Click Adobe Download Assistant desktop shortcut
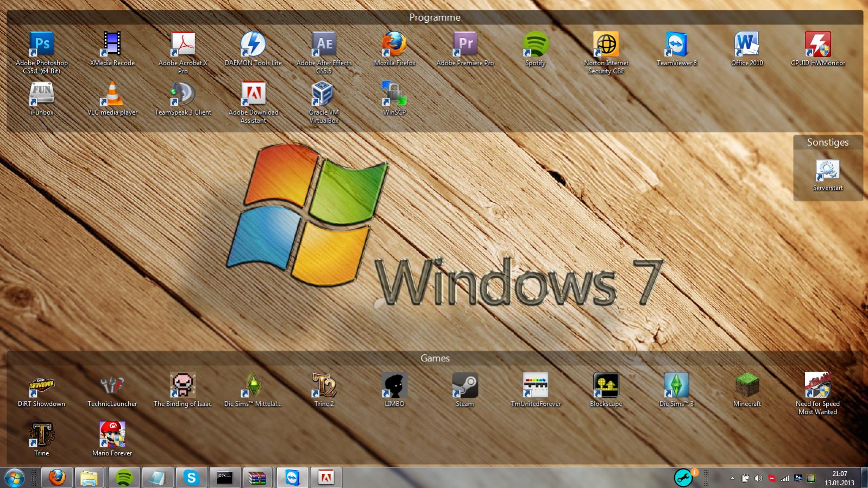868x488 pixels. (x=253, y=102)
